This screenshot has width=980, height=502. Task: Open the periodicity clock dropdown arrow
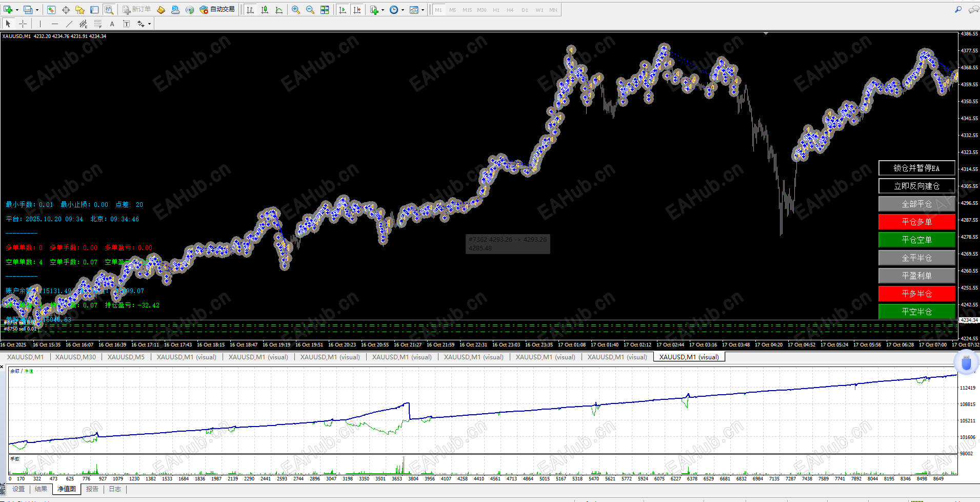[403, 10]
